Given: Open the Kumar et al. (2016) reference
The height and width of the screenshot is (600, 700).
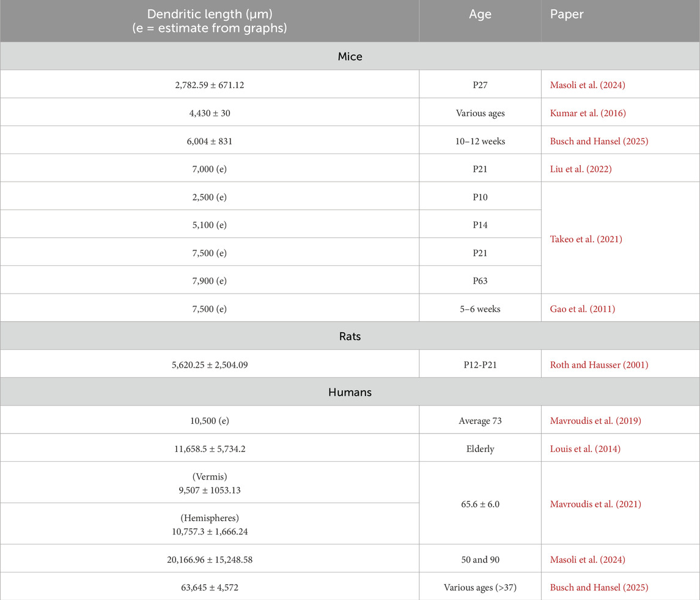Looking at the screenshot, I should (x=586, y=113).
